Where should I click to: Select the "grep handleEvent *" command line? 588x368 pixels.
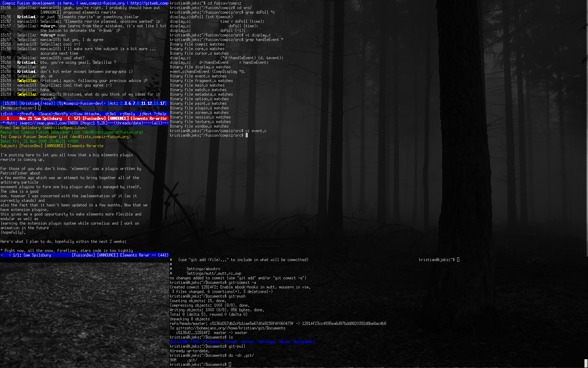[226, 40]
